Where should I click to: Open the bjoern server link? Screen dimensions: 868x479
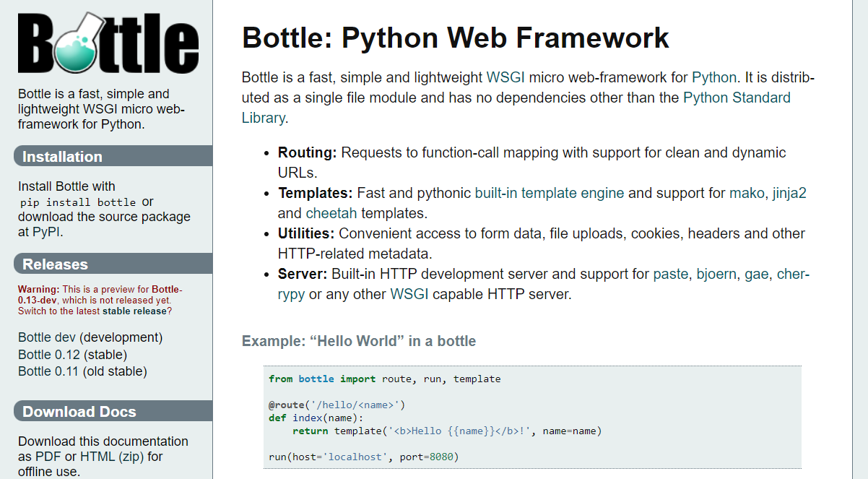click(x=716, y=275)
